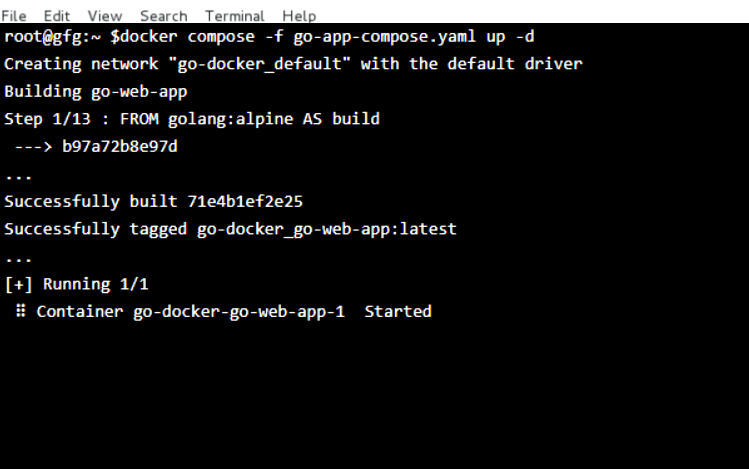This screenshot has height=469, width=749.
Task: Click the "Creating network" output line
Action: 293,64
